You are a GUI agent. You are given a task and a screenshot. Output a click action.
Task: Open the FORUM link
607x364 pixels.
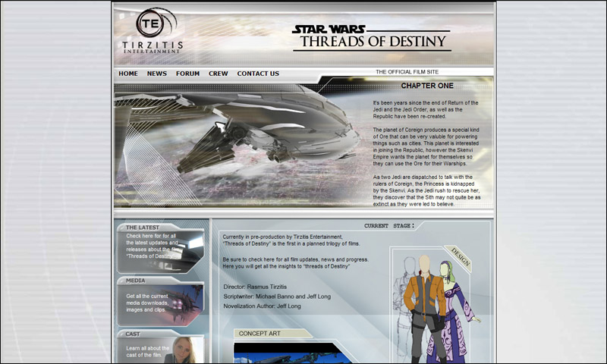(x=187, y=74)
